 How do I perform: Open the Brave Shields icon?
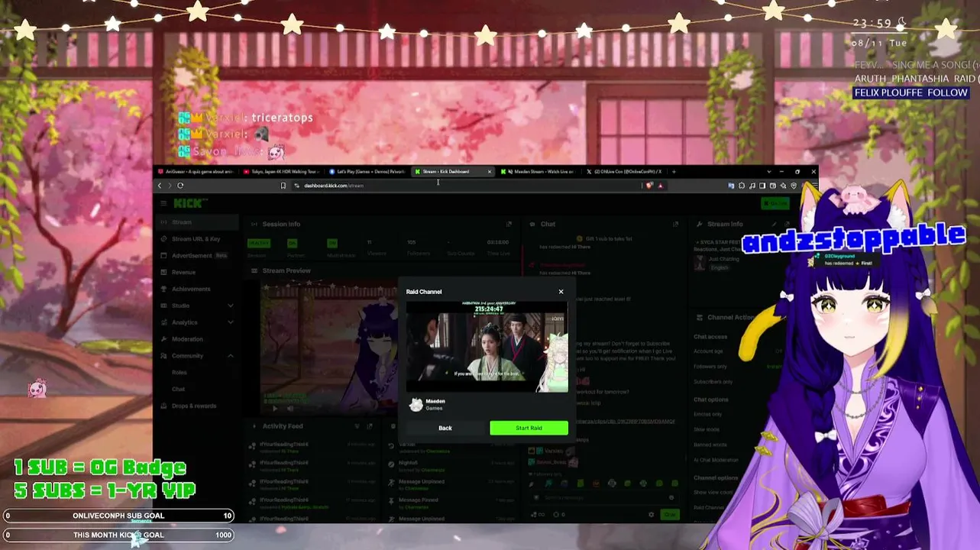(x=650, y=186)
